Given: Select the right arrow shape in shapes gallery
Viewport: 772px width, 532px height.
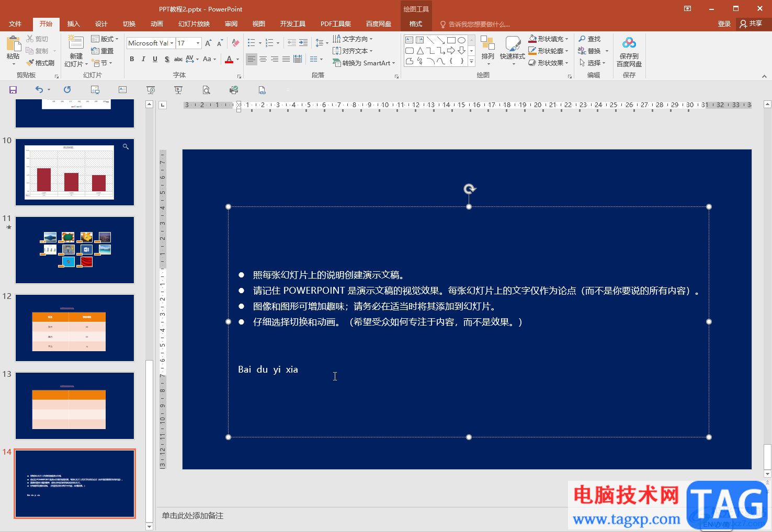Looking at the screenshot, I should click(x=451, y=51).
